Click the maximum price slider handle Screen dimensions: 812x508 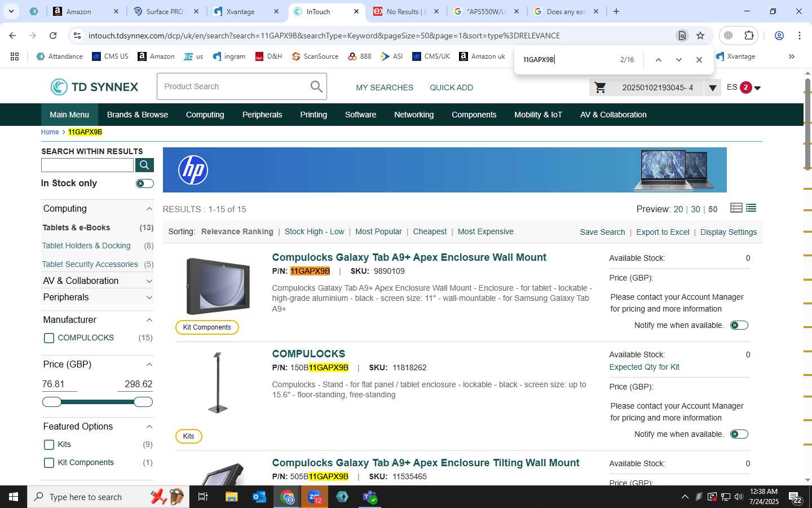point(143,402)
